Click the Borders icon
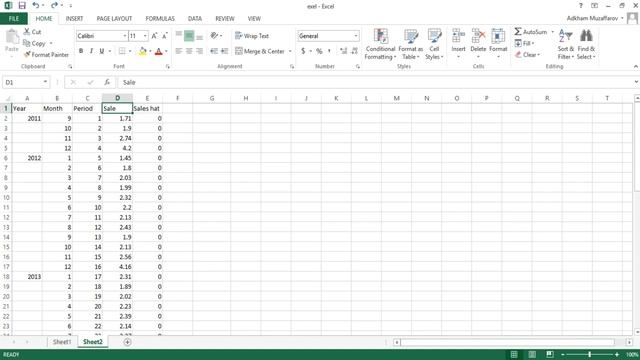This screenshot has height=360, width=640. 122,51
